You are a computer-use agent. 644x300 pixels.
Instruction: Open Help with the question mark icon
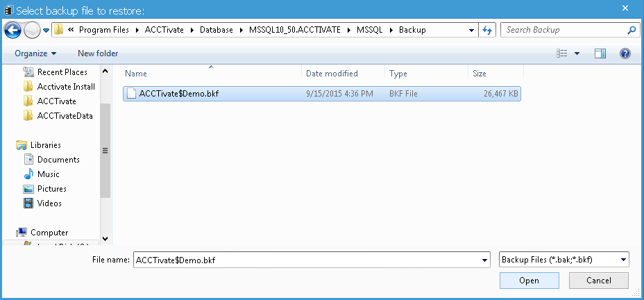click(x=625, y=53)
